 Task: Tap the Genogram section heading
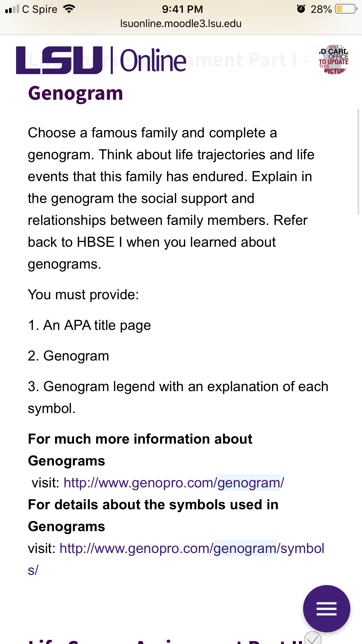click(x=75, y=93)
